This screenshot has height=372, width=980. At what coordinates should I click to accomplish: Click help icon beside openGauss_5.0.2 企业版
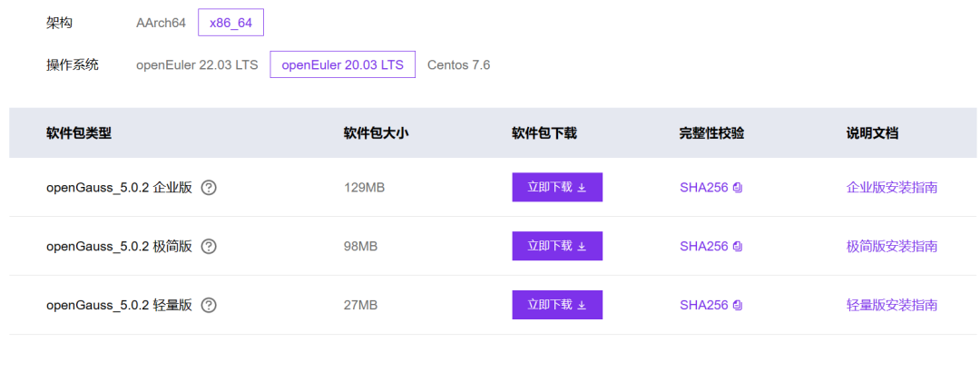click(209, 188)
